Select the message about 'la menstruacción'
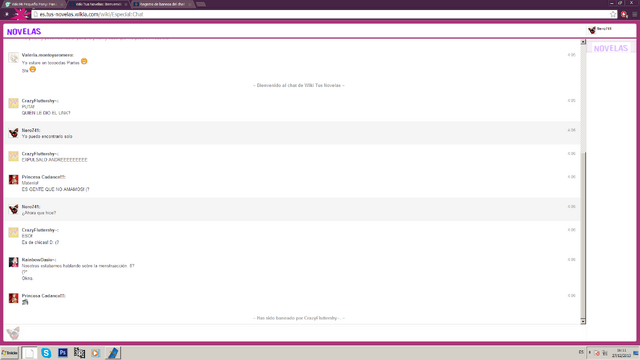The width and height of the screenshot is (640, 360). (78, 266)
